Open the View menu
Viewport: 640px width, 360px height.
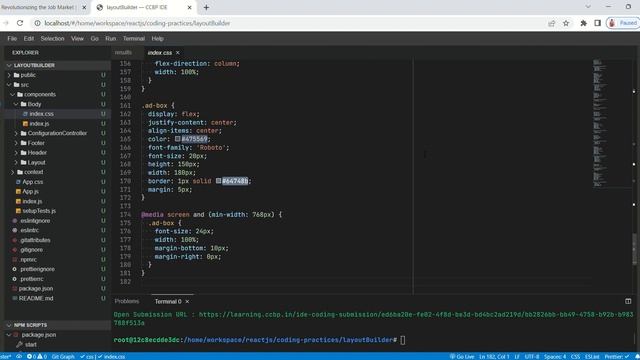pyautogui.click(x=77, y=38)
